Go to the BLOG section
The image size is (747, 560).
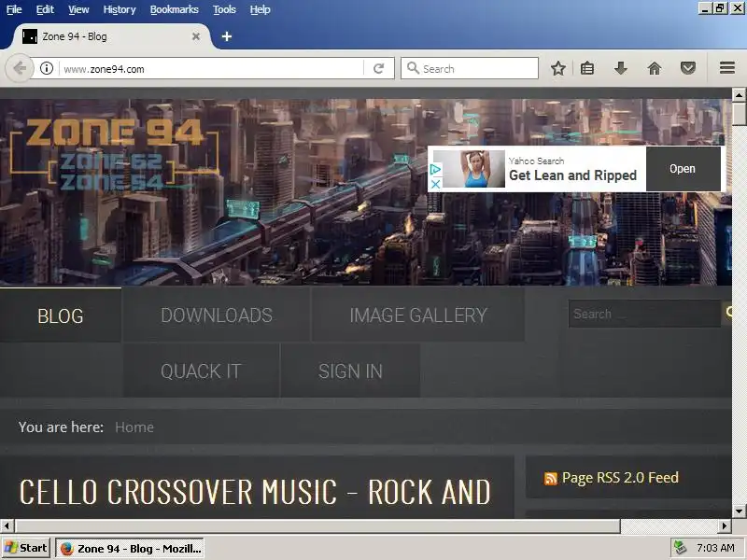(x=61, y=315)
